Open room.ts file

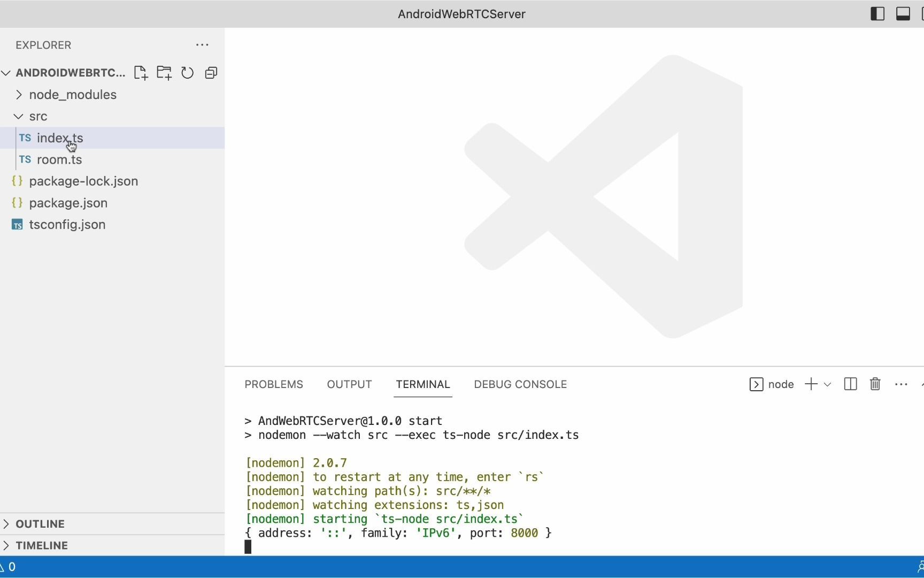coord(112,159)
